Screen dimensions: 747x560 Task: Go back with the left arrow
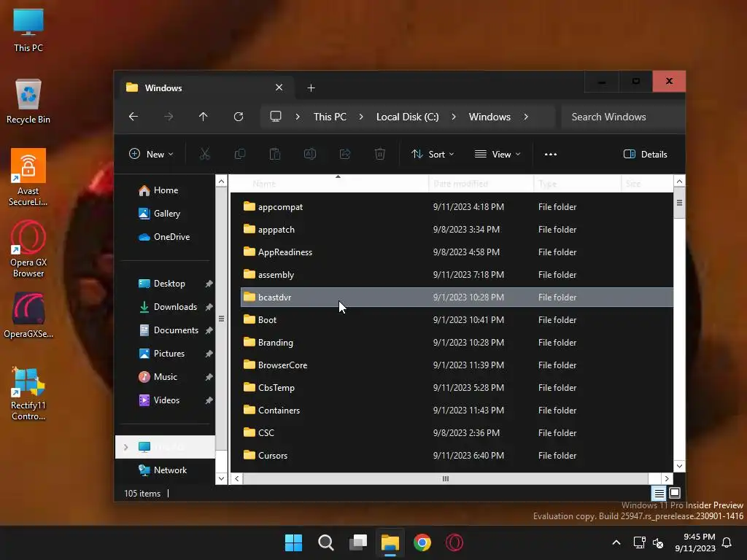coord(133,117)
